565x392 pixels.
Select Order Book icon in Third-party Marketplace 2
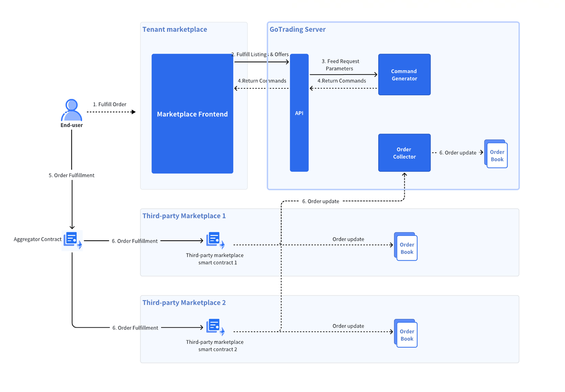tap(406, 333)
